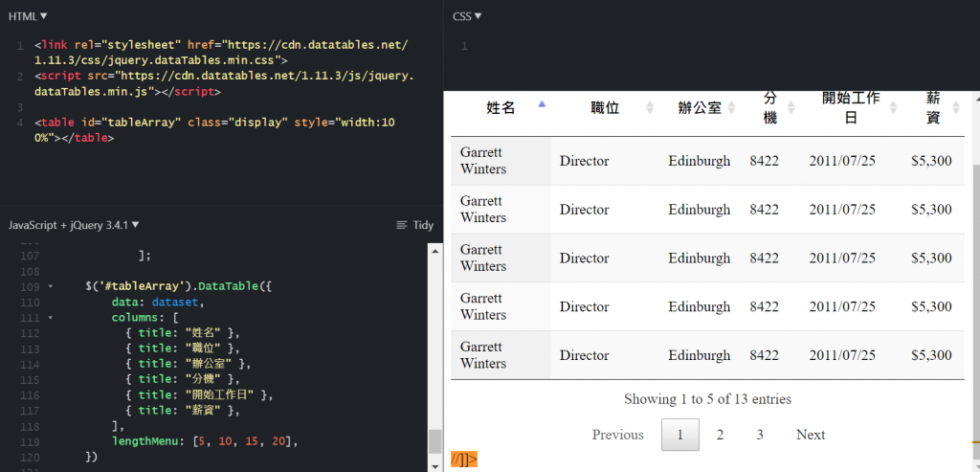Click JavaScript panel scrollbar down arrow

[x=435, y=466]
